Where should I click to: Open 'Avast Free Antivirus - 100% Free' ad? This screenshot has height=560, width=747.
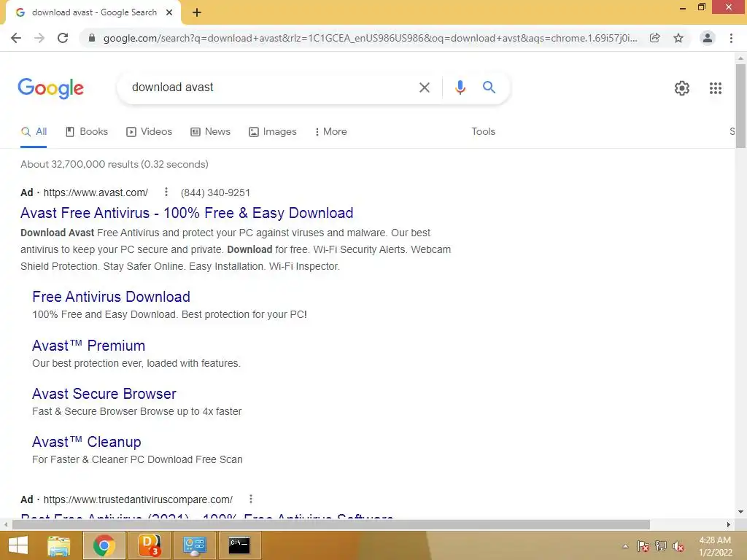click(187, 213)
